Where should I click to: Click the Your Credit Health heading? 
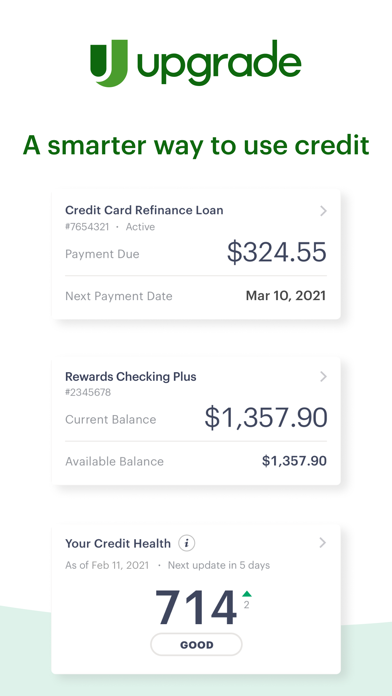pos(118,543)
